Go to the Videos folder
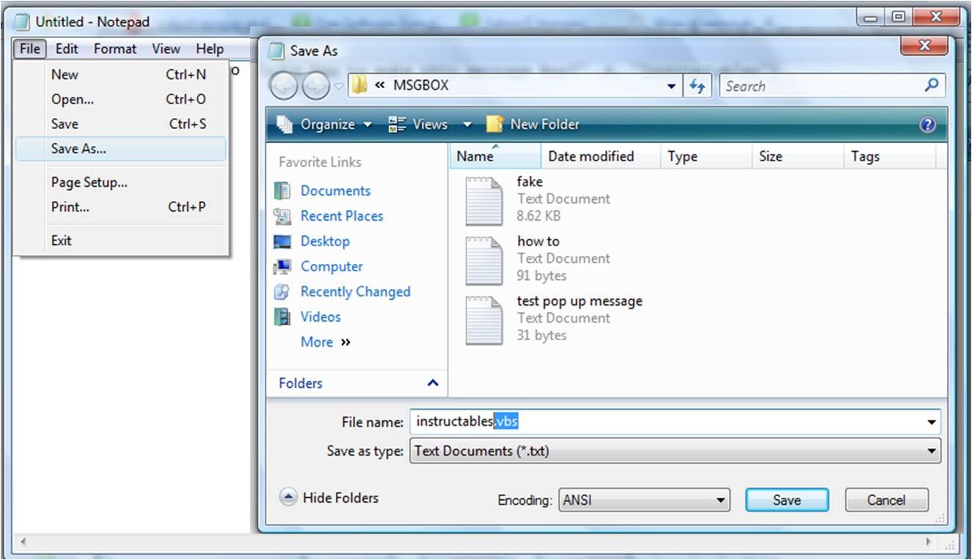This screenshot has width=972, height=560. pyautogui.click(x=321, y=316)
